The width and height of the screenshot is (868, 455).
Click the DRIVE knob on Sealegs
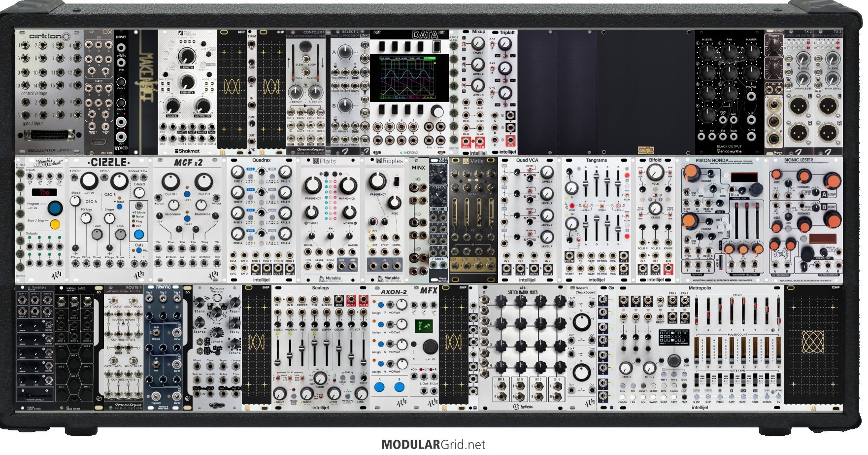pos(280,394)
